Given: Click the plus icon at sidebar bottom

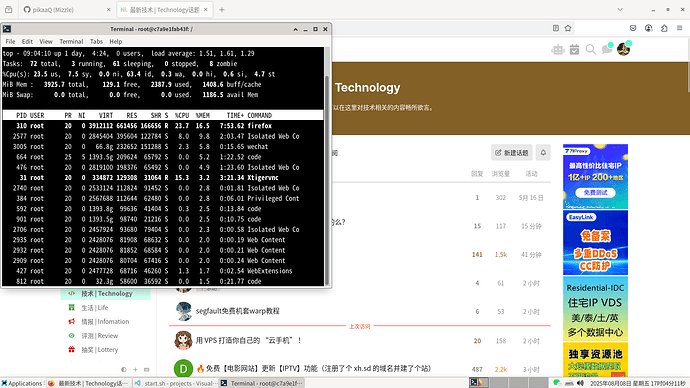Looking at the screenshot, I should click(136, 370).
